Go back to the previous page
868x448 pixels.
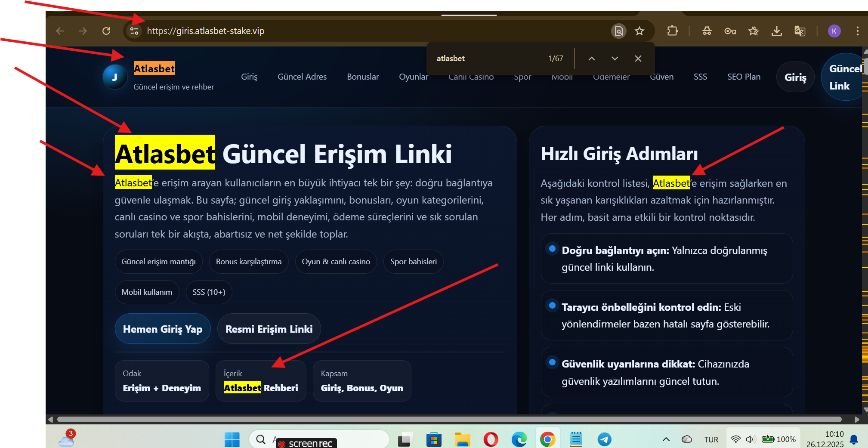point(60,31)
